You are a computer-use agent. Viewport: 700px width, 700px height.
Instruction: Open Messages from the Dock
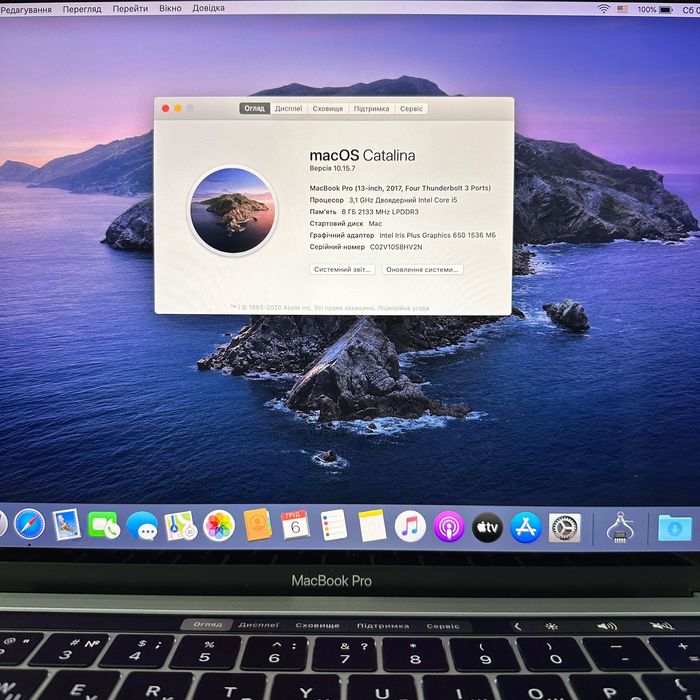[142, 526]
